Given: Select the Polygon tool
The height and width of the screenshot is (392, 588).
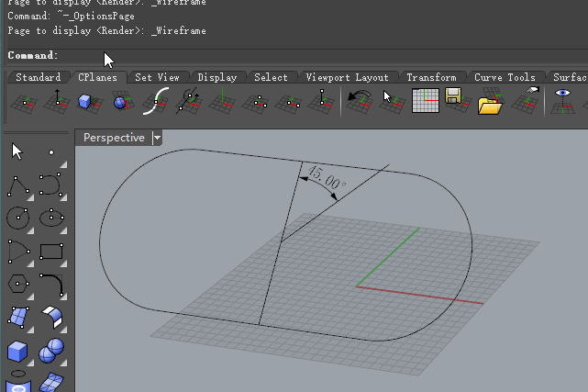Looking at the screenshot, I should tap(18, 285).
